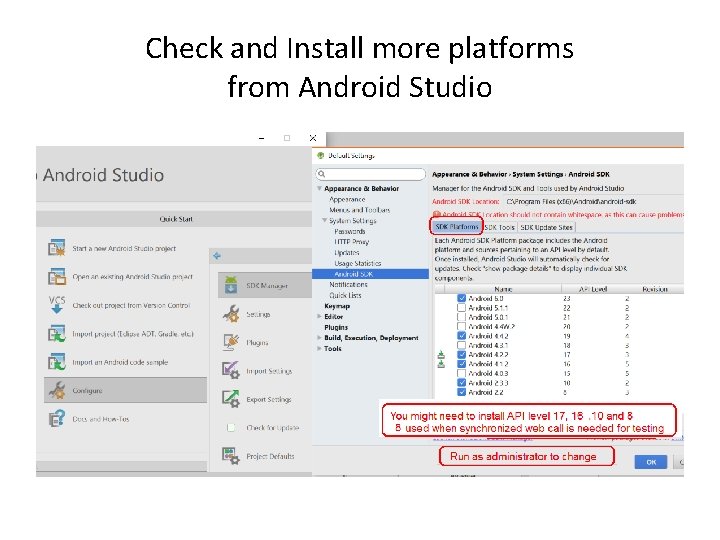Collapse the Appearance & Behavior tree node
The image size is (720, 540).
(319, 188)
